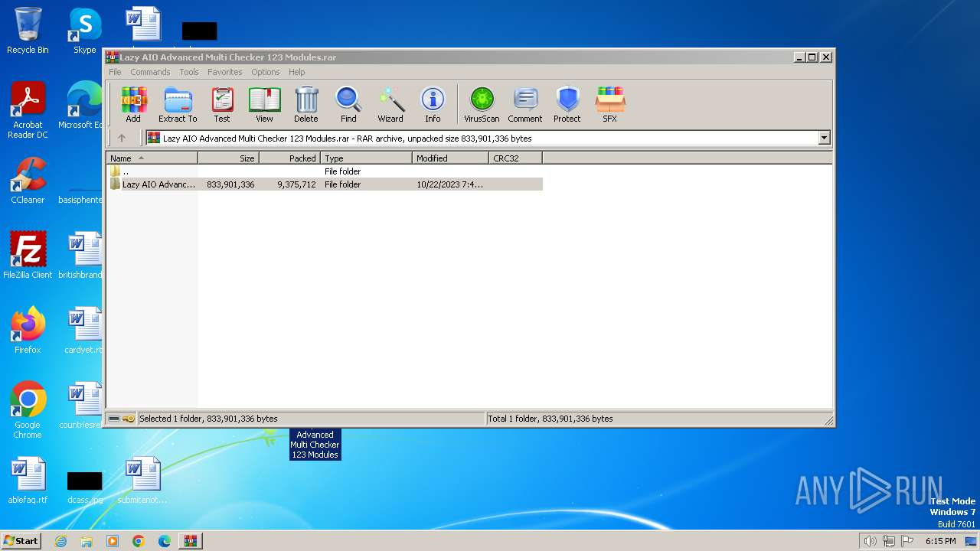Viewport: 980px width, 551px height.
Task: Open the Comment tool
Action: tap(525, 105)
